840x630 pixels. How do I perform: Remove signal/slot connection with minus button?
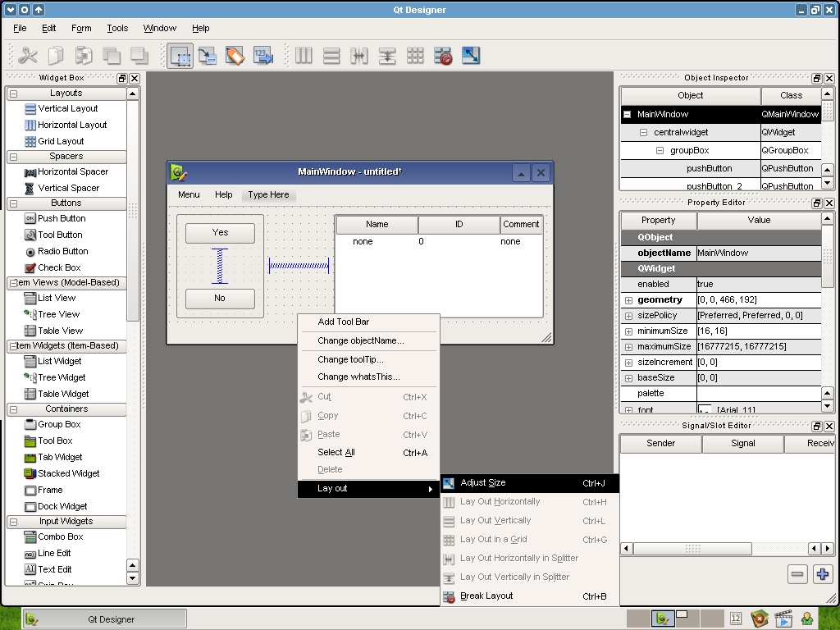coord(797,574)
